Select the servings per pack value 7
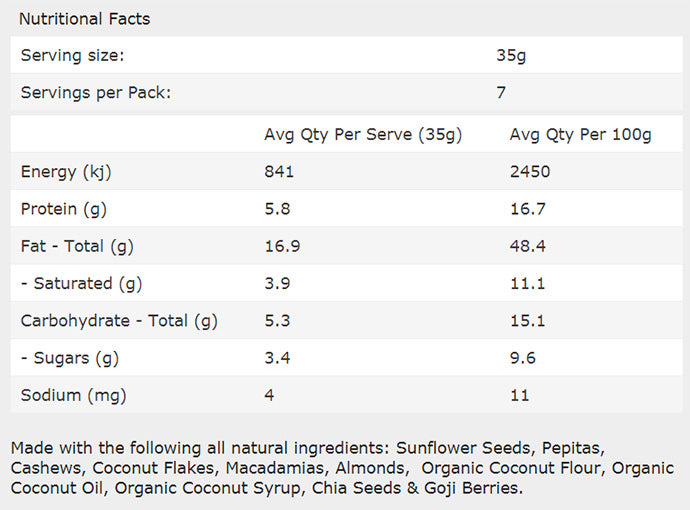 [501, 93]
